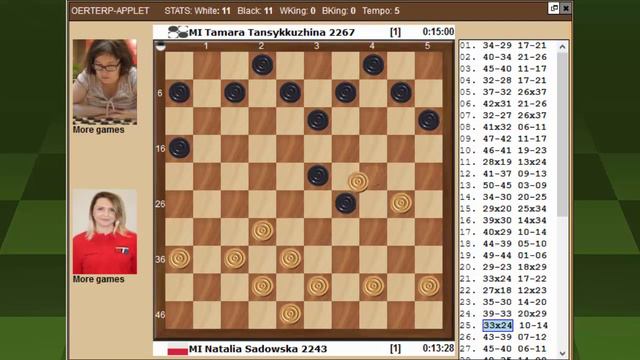The image size is (640, 360).
Task: Jump to white's move 15. 29x20
Action: click(x=497, y=209)
